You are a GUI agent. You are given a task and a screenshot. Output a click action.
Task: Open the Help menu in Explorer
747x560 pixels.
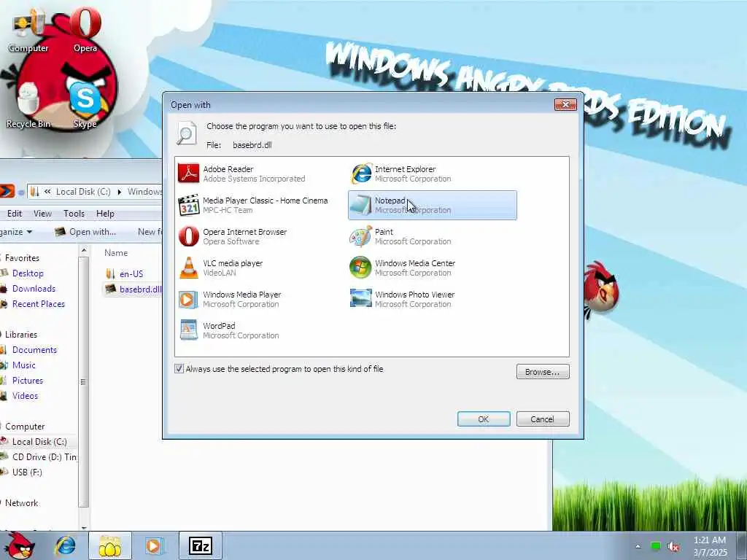click(x=105, y=214)
